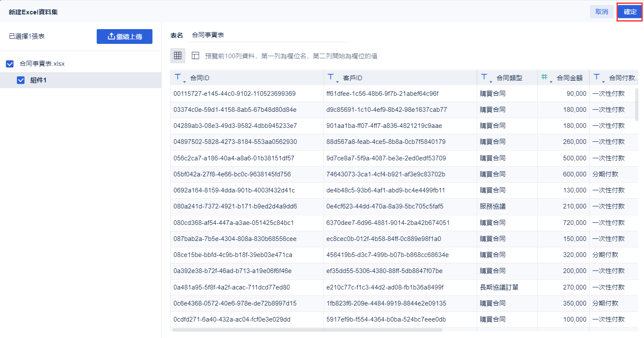Click customer ID 0e4cf623-44dd-470a-8a39-5bc705c5faf5
The height and width of the screenshot is (338, 644).
[x=400, y=206]
